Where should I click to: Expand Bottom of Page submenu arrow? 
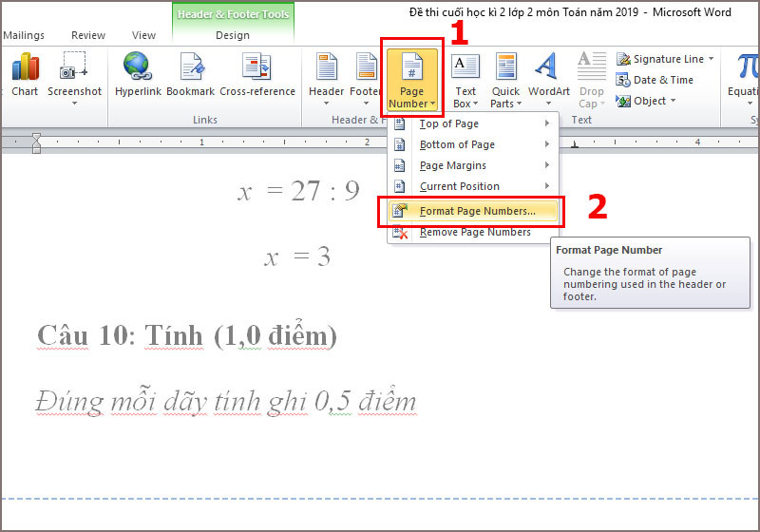tap(547, 144)
